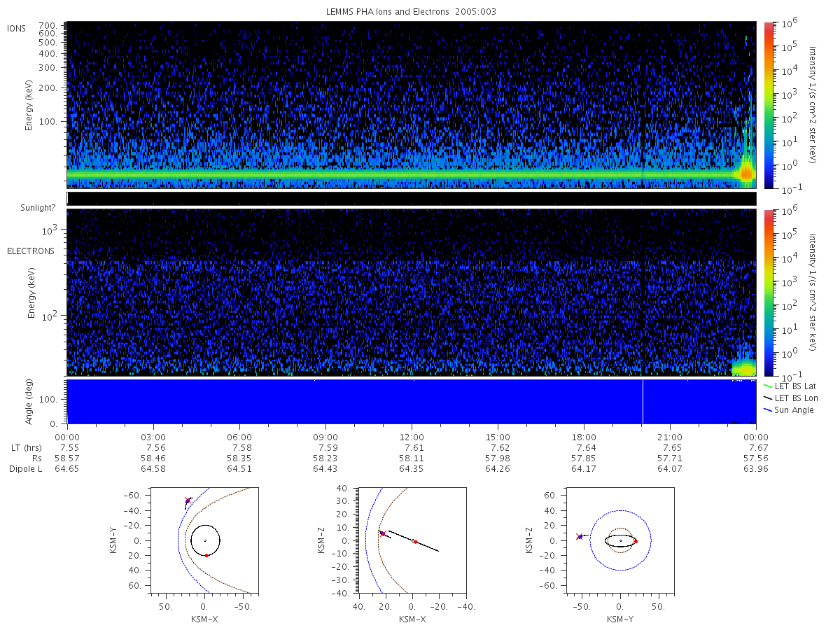Click the red X marker in KSM-Y/KSM-Z plot

(578, 536)
